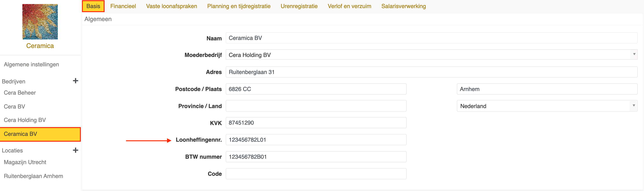Click the plus icon next to Bedrijven
Viewport: 644px width, 191px height.
pos(75,81)
